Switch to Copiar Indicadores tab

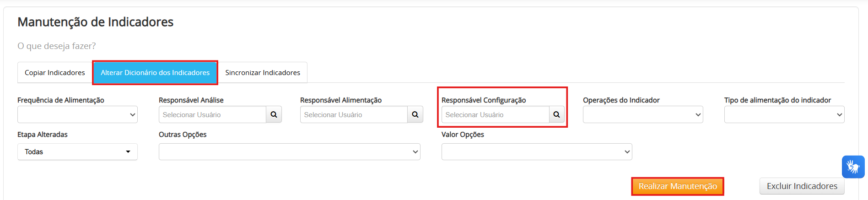[x=55, y=73]
